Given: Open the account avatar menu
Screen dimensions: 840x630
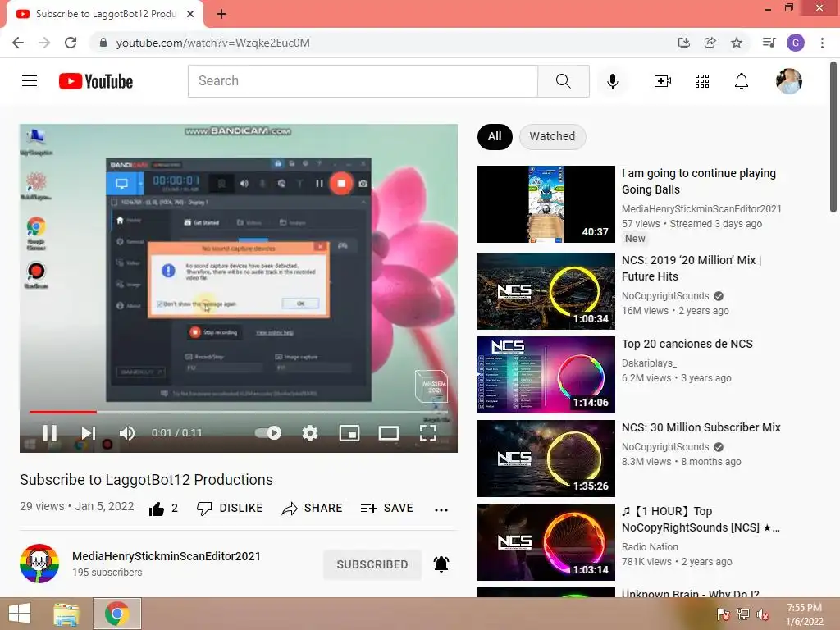Looking at the screenshot, I should point(788,81).
